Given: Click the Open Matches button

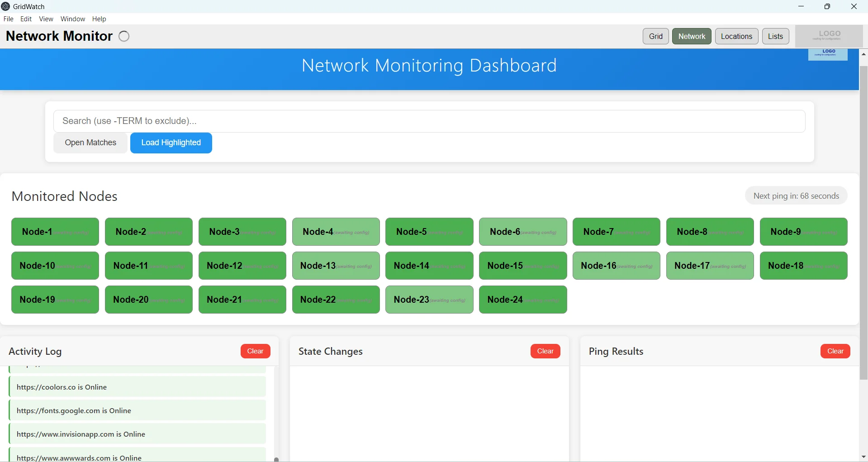Looking at the screenshot, I should click(x=90, y=143).
